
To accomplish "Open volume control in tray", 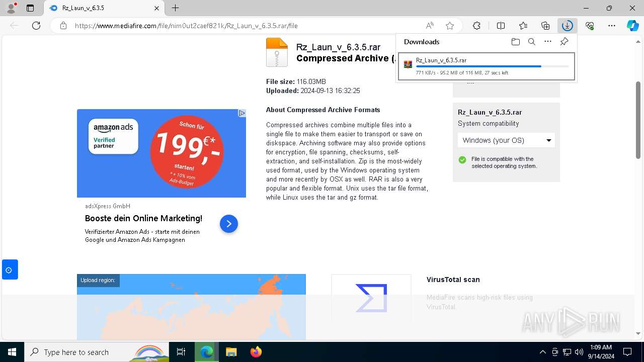I will (579, 352).
